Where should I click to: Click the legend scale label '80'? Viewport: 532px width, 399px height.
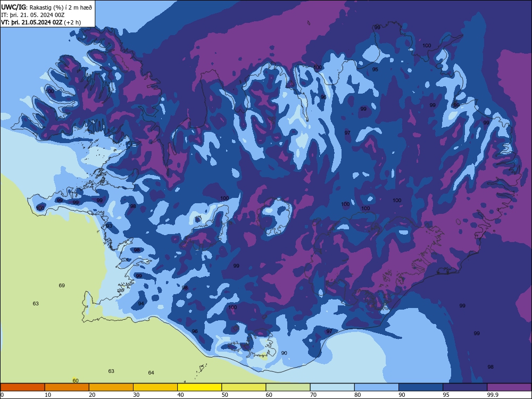point(358,395)
